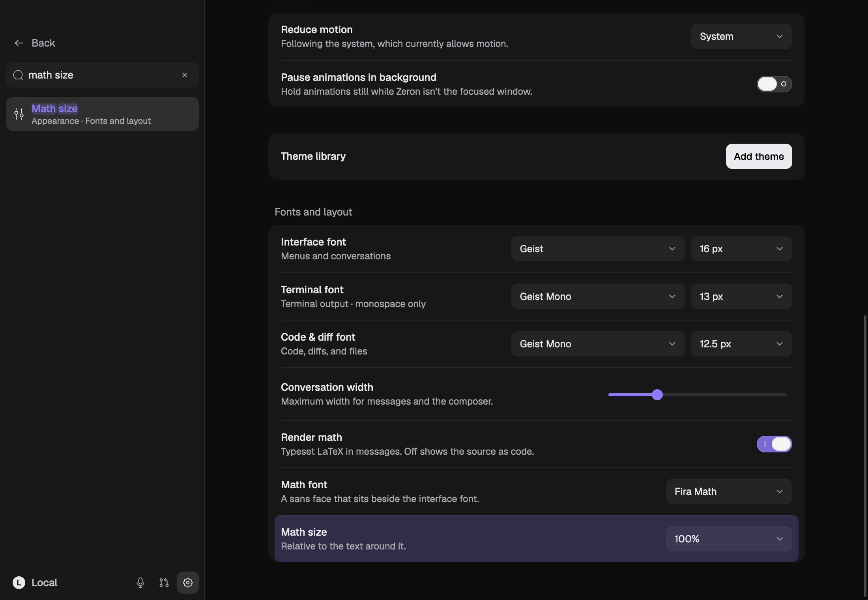Select the Math size search result
Image resolution: width=868 pixels, height=600 pixels.
[103, 114]
